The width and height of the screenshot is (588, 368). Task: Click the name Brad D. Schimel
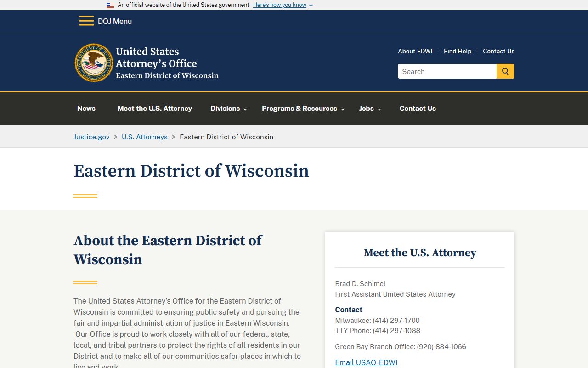360,284
